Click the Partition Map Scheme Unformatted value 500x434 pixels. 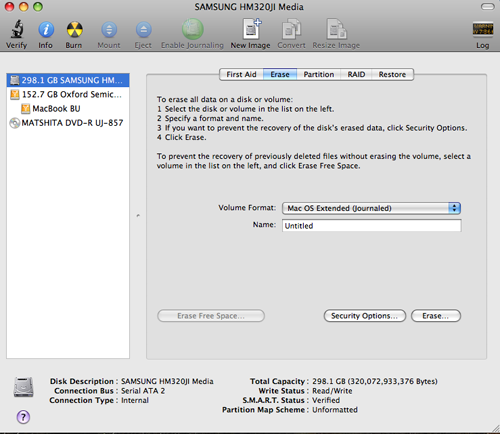click(x=335, y=410)
